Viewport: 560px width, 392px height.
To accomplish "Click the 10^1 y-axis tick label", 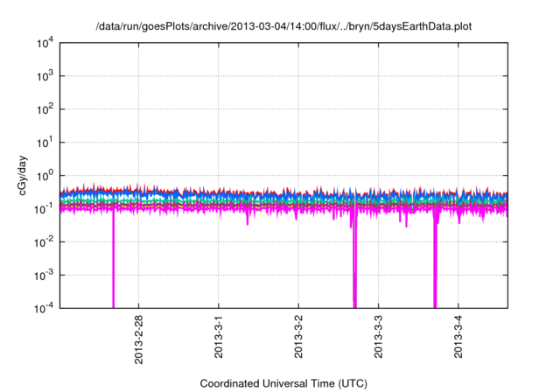I will [45, 143].
